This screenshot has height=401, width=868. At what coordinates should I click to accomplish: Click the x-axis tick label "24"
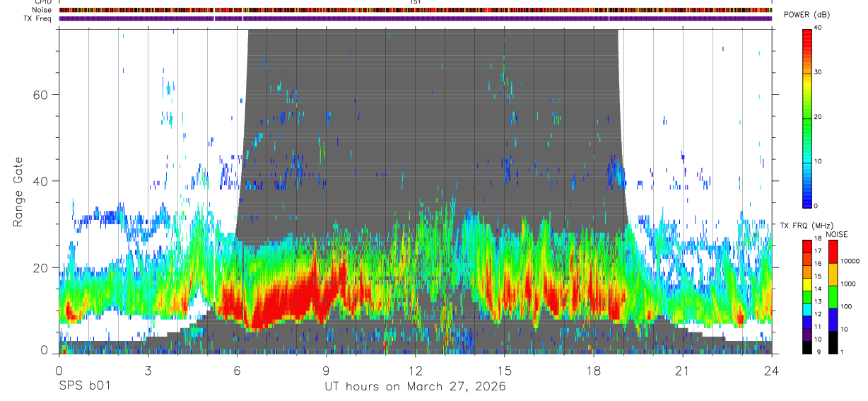(x=771, y=371)
